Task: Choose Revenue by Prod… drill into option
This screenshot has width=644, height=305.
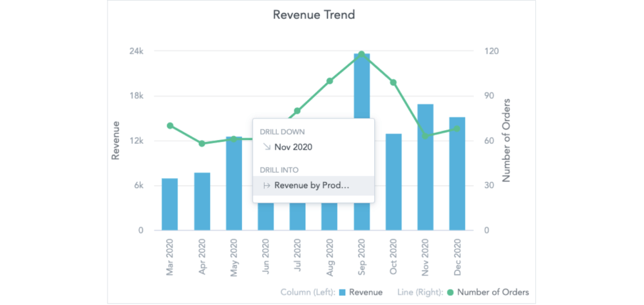Action: pos(312,186)
